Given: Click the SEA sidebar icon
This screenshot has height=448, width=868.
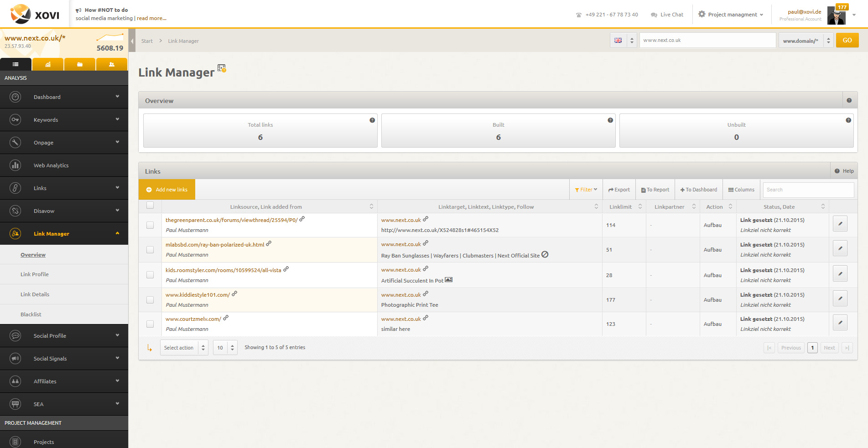Looking at the screenshot, I should click(x=16, y=404).
